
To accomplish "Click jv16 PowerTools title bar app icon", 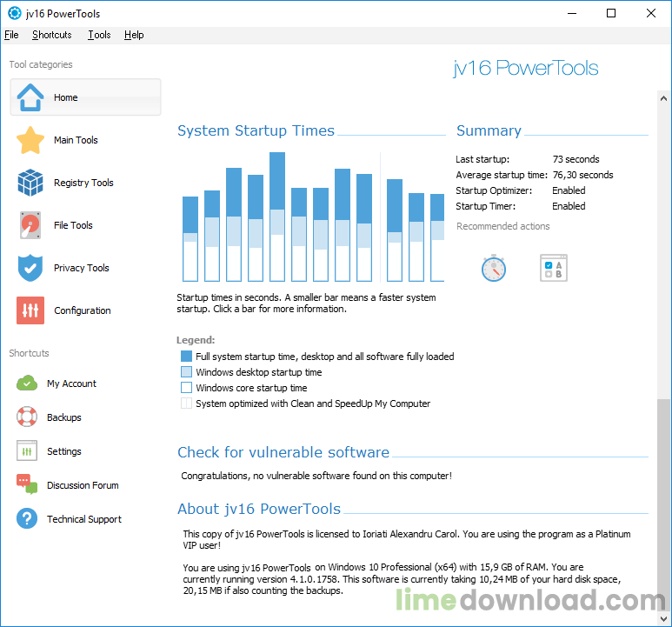I will (x=15, y=13).
